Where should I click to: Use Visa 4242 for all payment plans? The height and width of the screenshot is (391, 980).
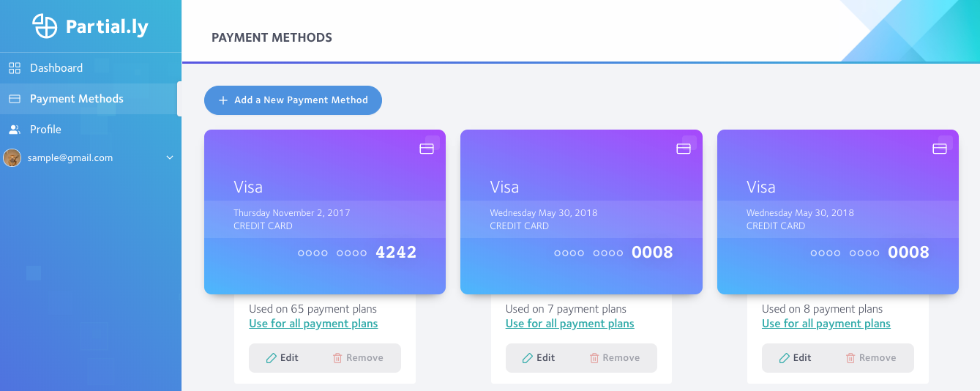pyautogui.click(x=313, y=324)
